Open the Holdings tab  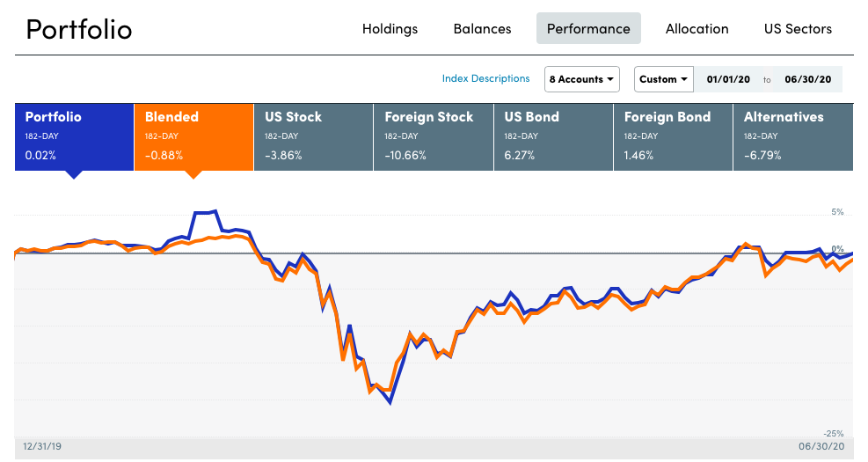(x=390, y=29)
